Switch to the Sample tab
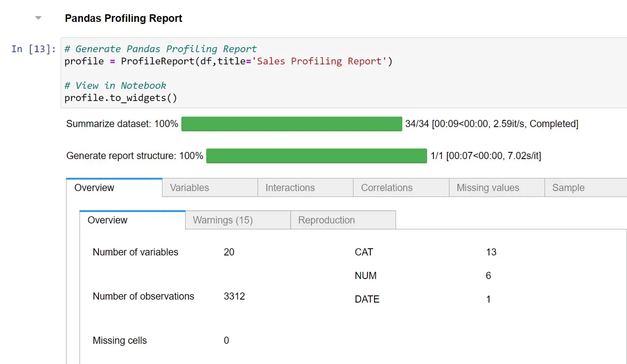Viewport: 627px width, 364px height. click(x=568, y=187)
